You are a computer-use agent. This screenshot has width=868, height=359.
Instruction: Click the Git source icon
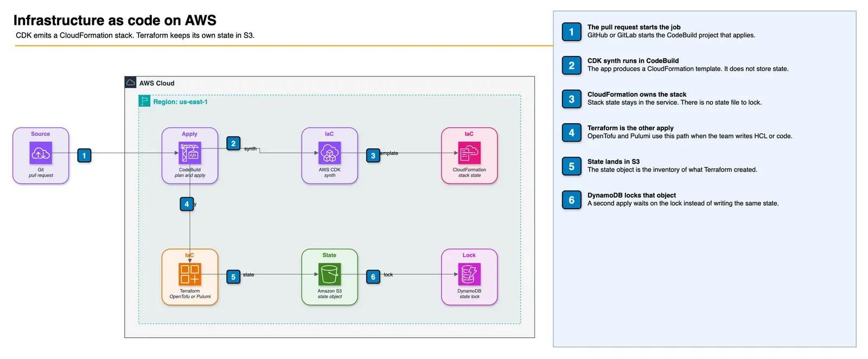pyautogui.click(x=41, y=153)
